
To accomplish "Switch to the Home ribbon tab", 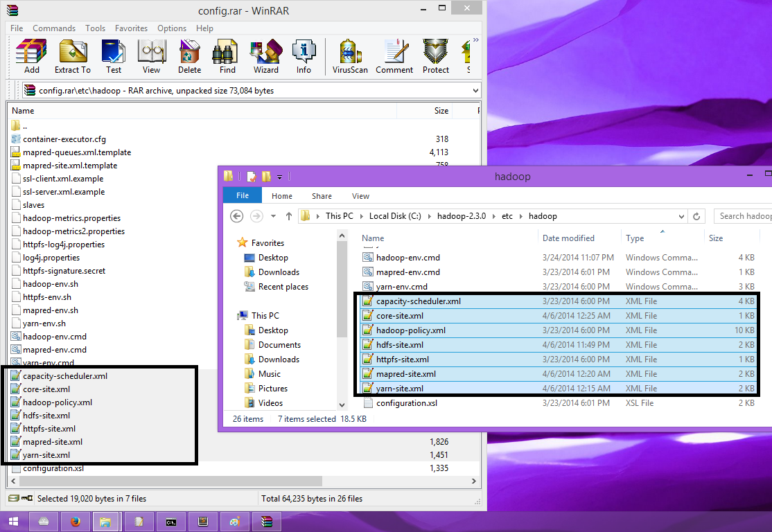I will 281,196.
